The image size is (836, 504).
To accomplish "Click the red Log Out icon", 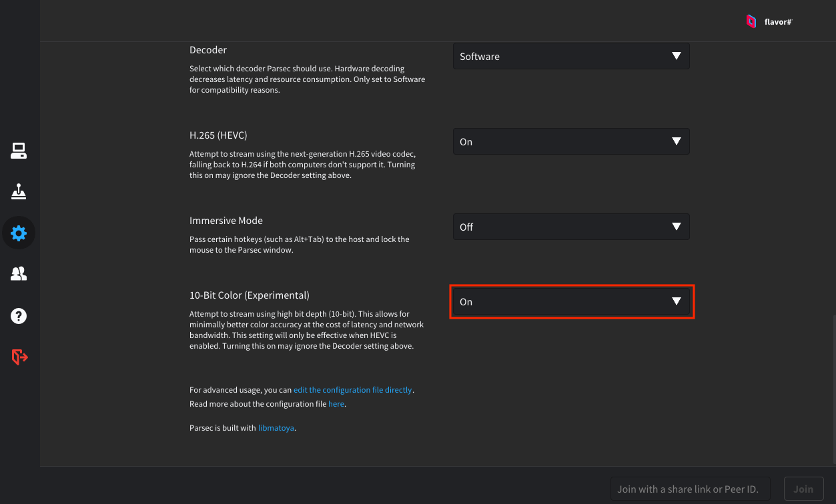I will (x=19, y=357).
